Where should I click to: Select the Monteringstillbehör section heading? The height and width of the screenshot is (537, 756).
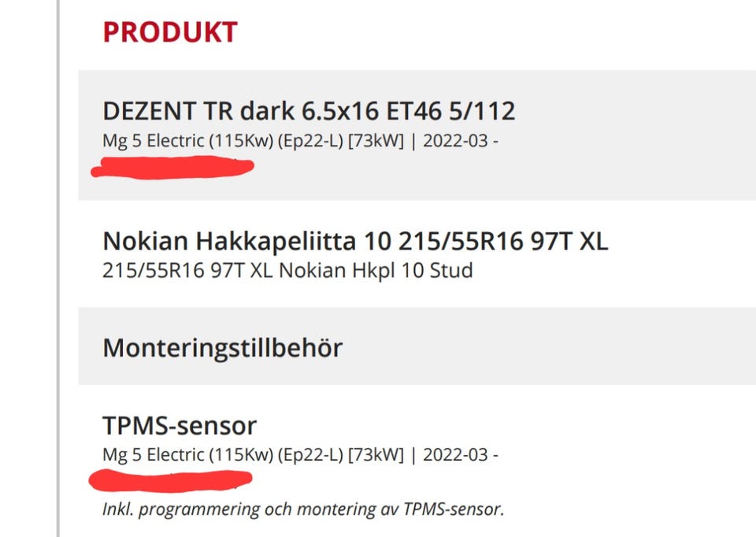tap(222, 347)
